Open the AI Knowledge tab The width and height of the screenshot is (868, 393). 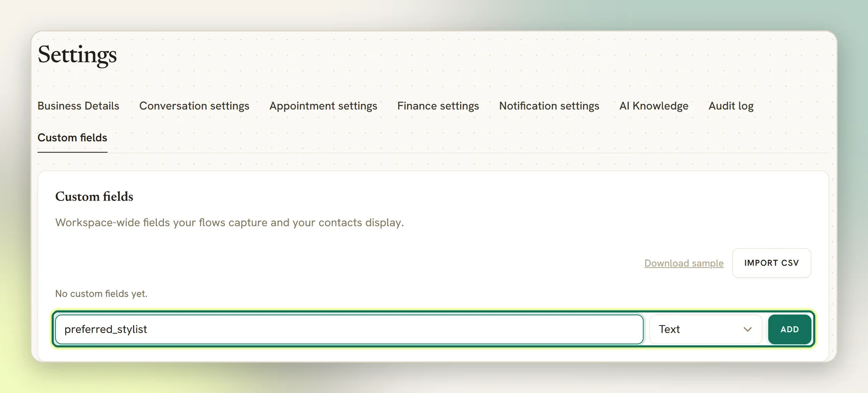[654, 106]
